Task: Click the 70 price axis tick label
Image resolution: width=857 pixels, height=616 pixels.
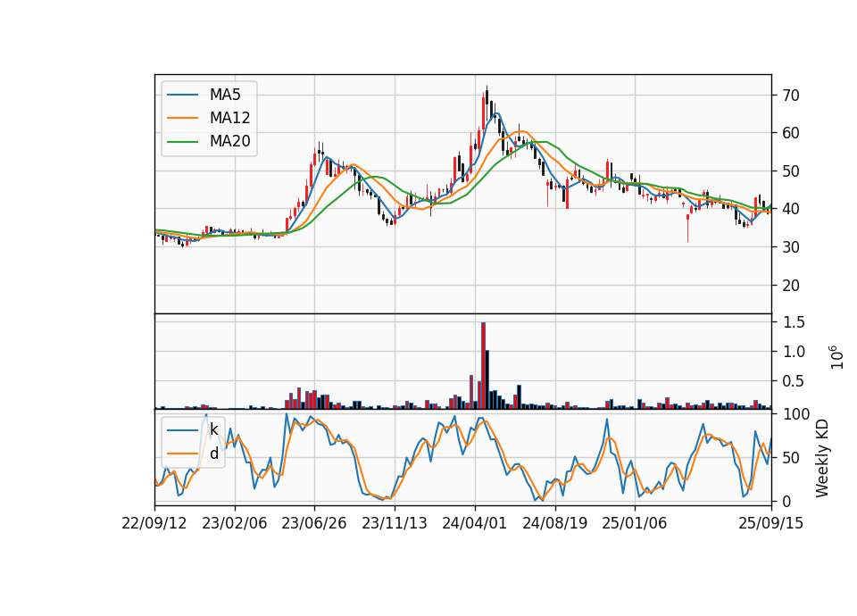Action: coord(790,96)
